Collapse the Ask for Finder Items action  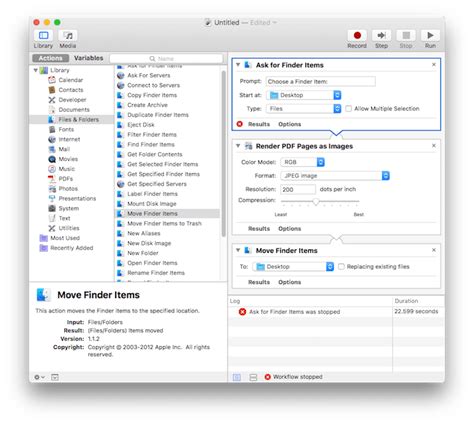tap(238, 65)
